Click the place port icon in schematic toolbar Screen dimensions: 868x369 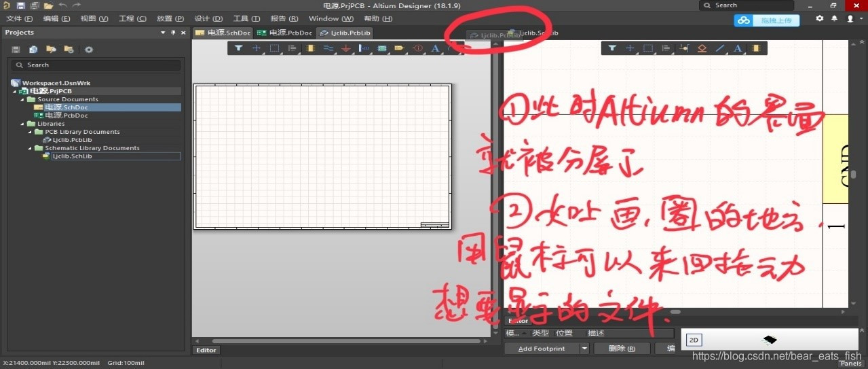399,48
